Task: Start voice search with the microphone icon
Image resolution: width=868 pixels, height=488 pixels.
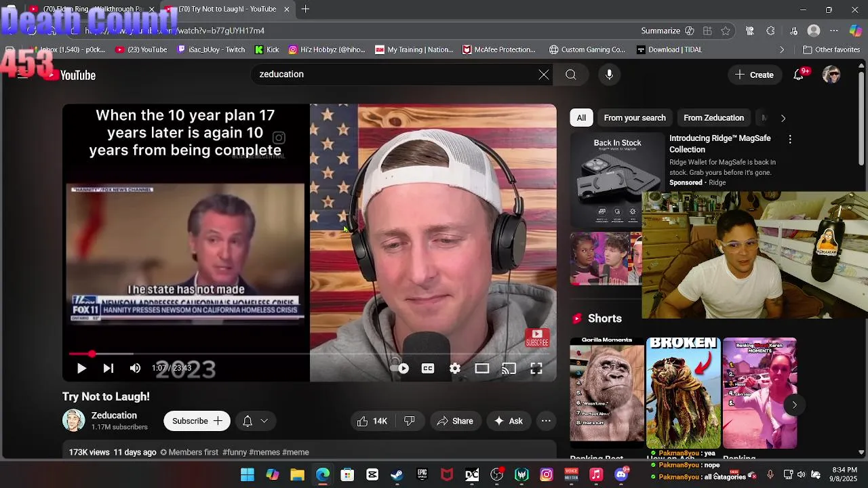Action: [609, 75]
